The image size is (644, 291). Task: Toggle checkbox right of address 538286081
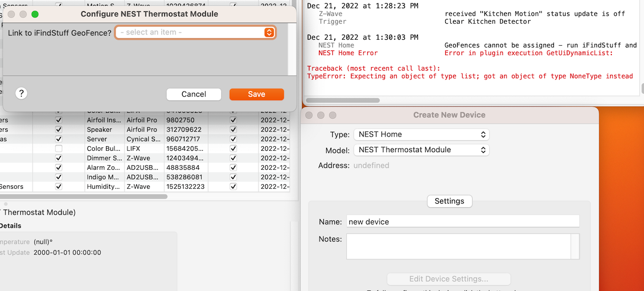[x=233, y=177]
